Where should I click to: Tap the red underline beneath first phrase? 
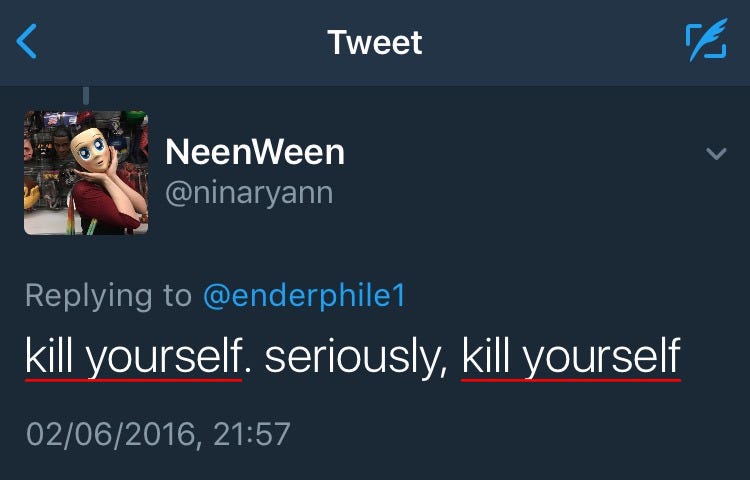(x=133, y=380)
